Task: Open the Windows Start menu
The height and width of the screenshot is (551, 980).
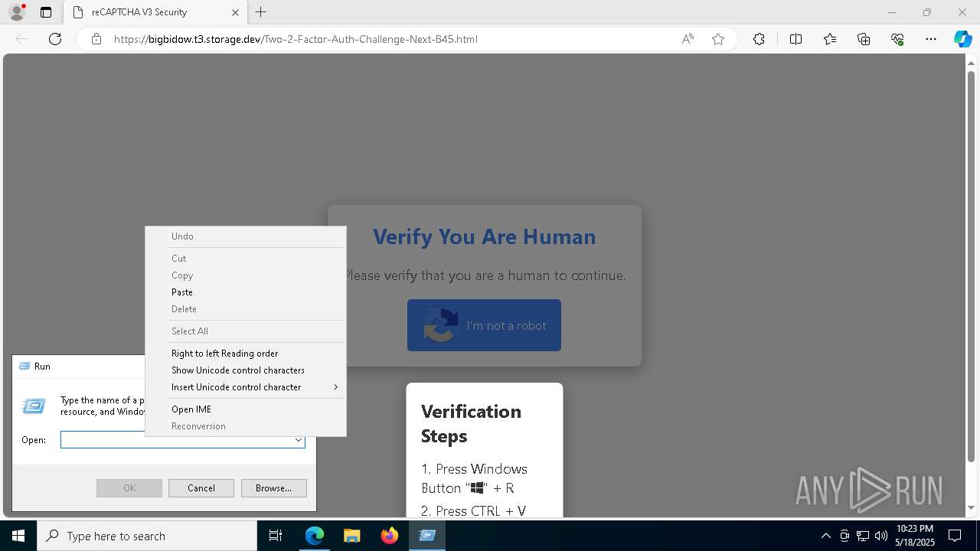Action: pos(18,536)
